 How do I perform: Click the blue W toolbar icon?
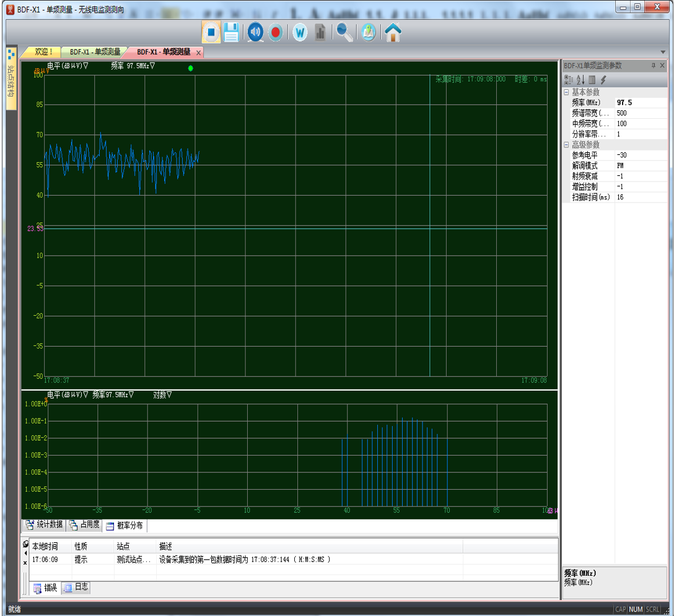[300, 32]
